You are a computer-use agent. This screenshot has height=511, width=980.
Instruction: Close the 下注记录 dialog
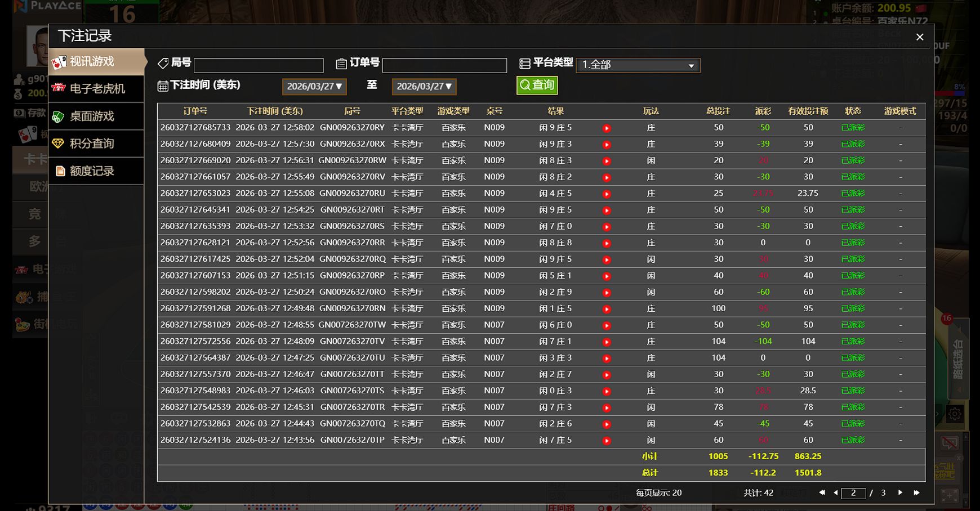click(920, 37)
